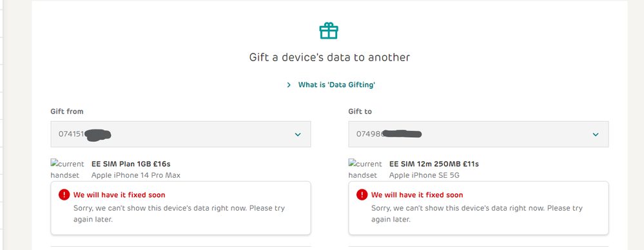Click the Gift to dropdown chevron arrow
Screen dimensions: 644x250
click(x=596, y=134)
